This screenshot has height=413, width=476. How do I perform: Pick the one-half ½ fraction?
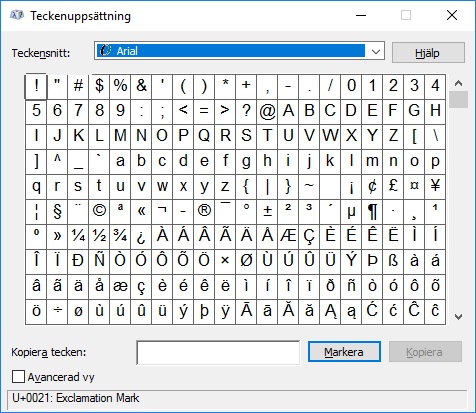coord(99,237)
